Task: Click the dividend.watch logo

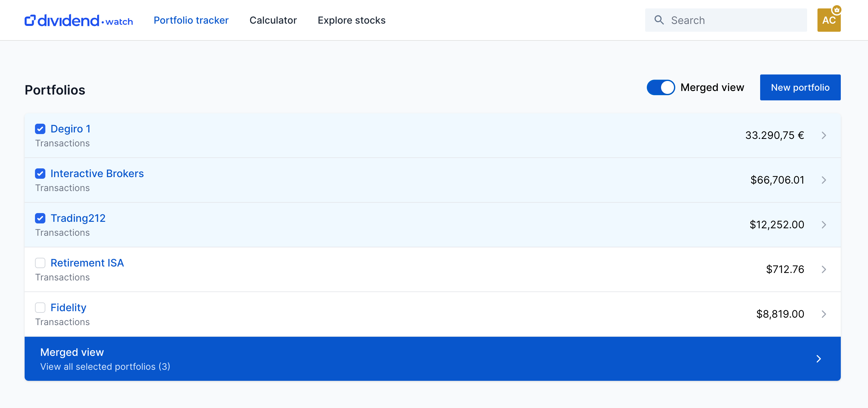Action: 78,20
